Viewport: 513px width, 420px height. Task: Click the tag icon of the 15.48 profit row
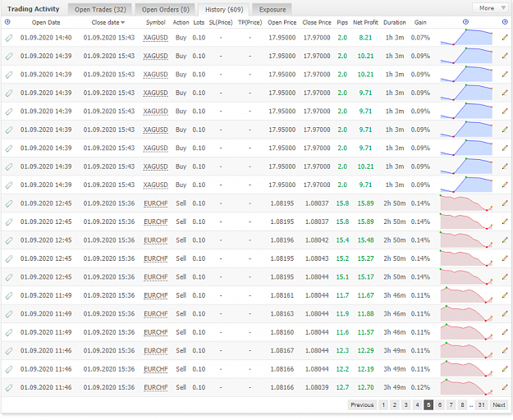[9, 240]
